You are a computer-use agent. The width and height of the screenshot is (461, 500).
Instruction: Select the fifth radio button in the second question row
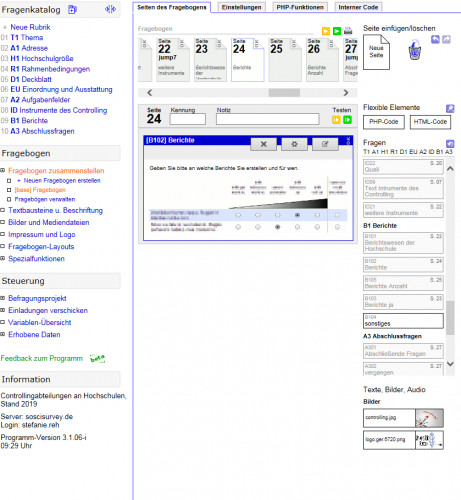317,227
